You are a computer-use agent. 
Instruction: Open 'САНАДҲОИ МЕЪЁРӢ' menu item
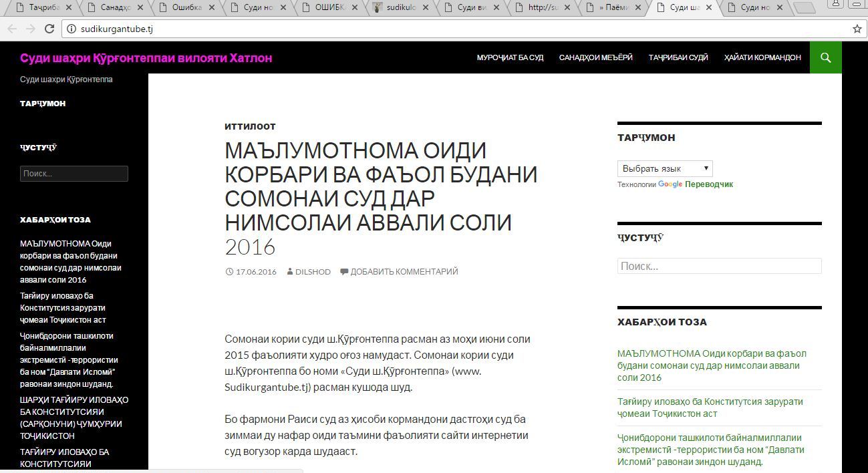[x=595, y=57]
